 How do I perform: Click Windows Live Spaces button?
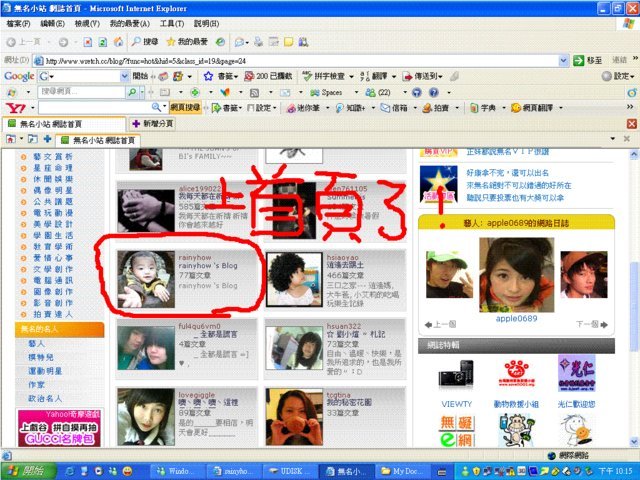pos(326,93)
